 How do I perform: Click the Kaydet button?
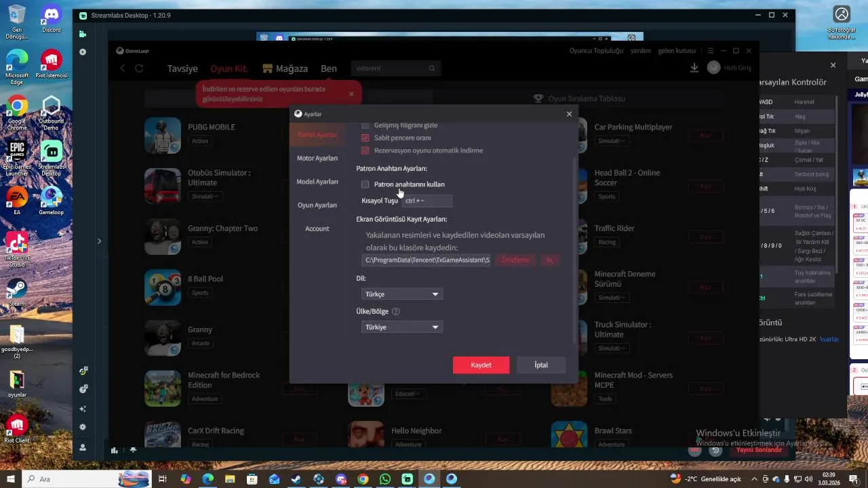pos(481,365)
